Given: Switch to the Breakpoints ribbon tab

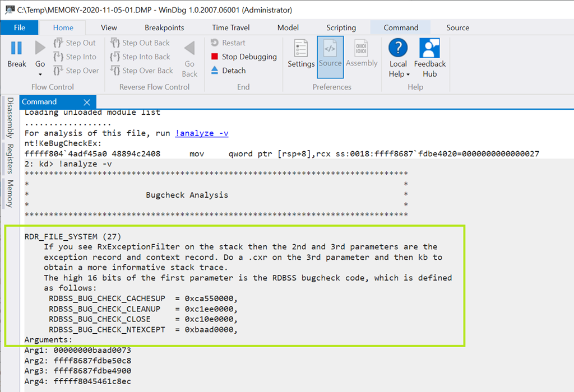Looking at the screenshot, I should 164,27.
